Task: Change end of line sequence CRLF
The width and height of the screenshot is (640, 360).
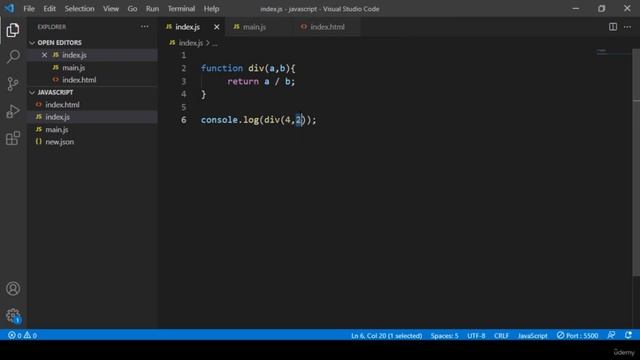Action: pyautogui.click(x=501, y=336)
